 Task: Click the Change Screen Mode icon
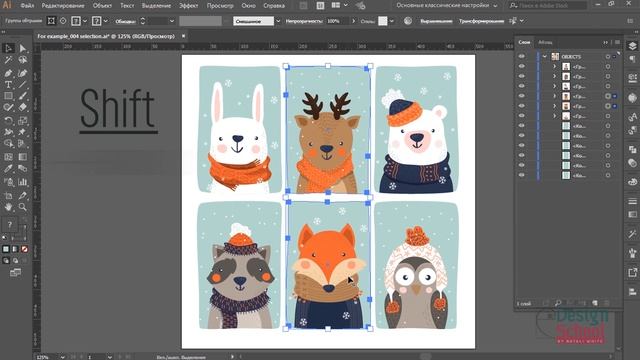(x=16, y=272)
